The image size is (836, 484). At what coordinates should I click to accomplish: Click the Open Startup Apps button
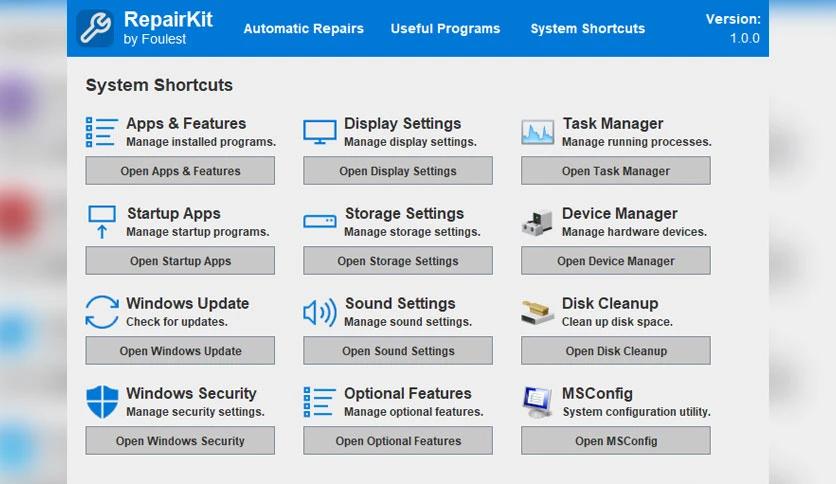(180, 261)
